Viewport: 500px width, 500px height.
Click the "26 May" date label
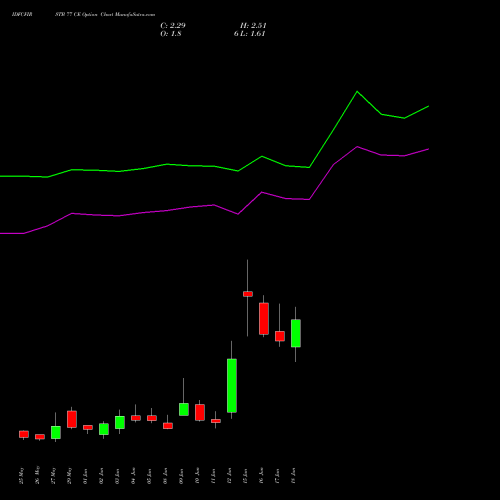pos(38,475)
